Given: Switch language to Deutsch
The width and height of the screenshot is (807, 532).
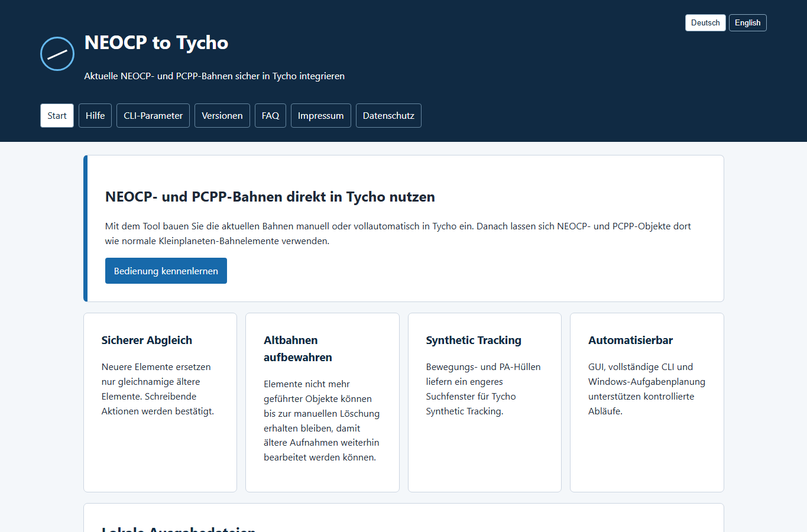Looking at the screenshot, I should [705, 22].
